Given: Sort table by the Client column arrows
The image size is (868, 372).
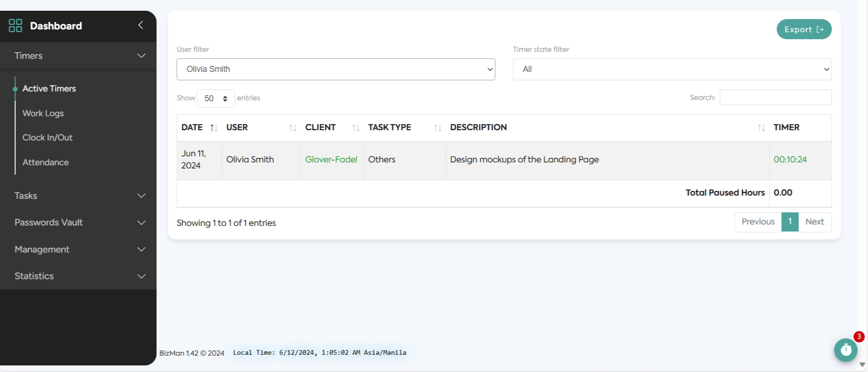Looking at the screenshot, I should click(x=356, y=128).
